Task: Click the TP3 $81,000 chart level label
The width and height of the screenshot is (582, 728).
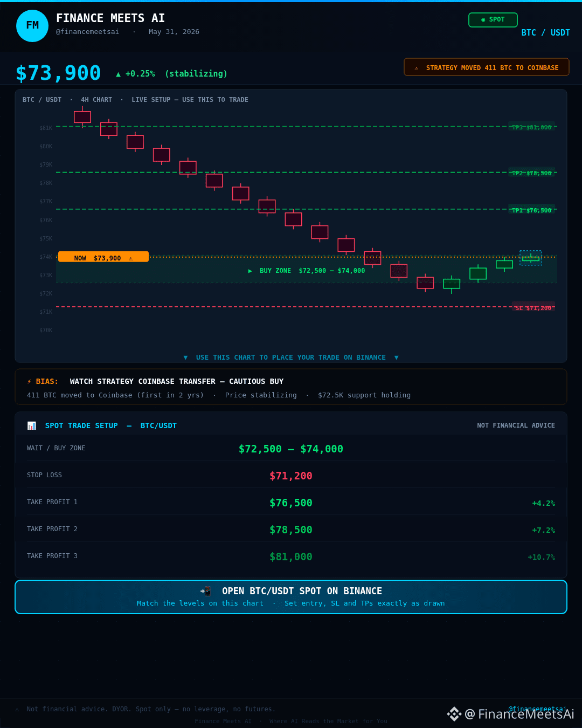Action: 531,127
